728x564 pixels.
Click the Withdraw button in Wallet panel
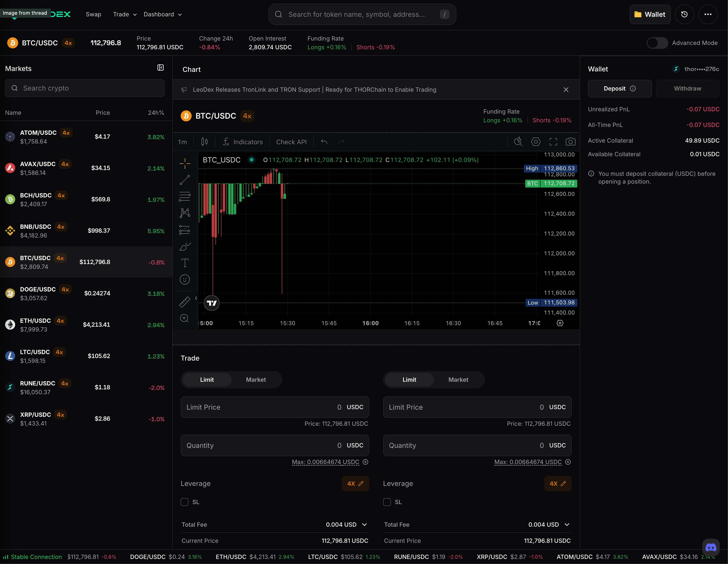tap(687, 88)
